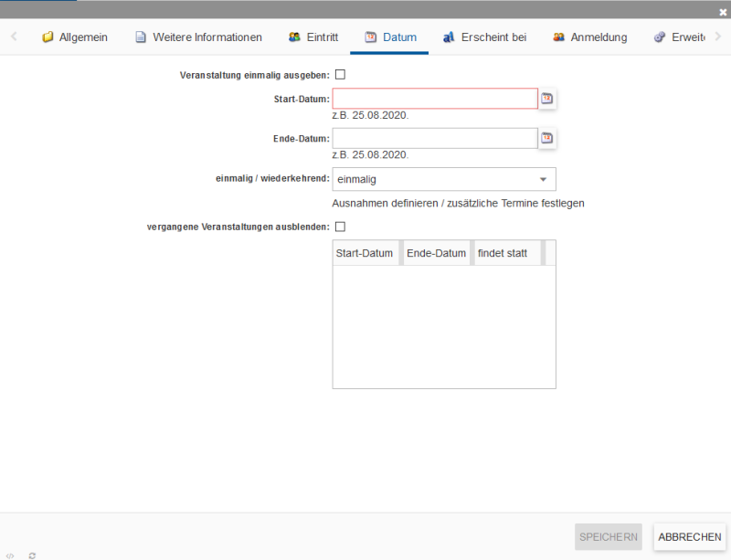Open calendar picker for Start-Datum
The height and width of the screenshot is (560, 731).
tap(547, 99)
